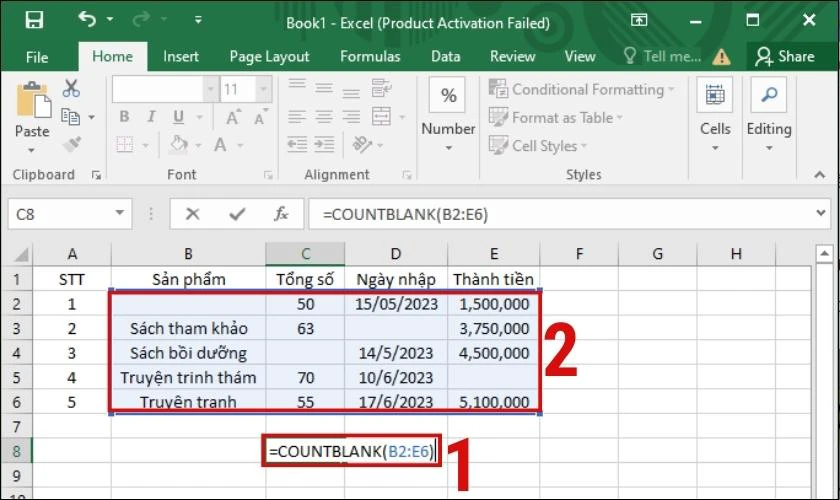This screenshot has height=500, width=840.
Task: Open Cell Styles gallery
Action: pos(538,146)
